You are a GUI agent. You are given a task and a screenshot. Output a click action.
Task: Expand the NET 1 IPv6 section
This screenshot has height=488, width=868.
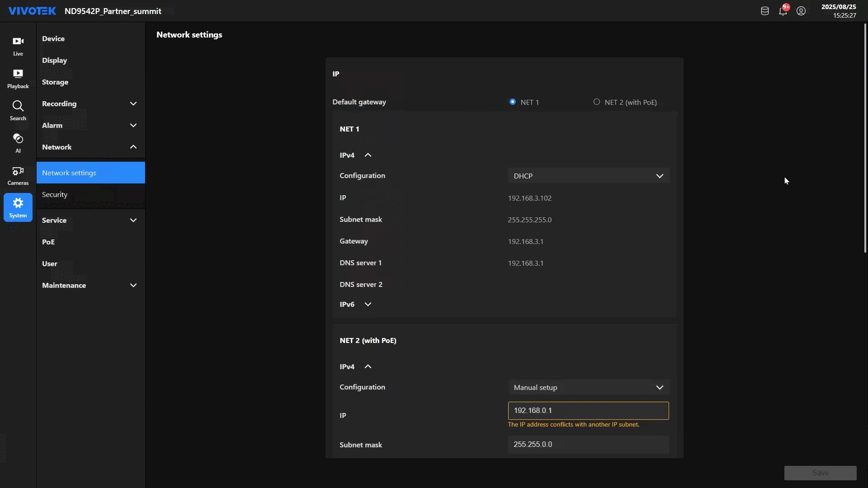pyautogui.click(x=368, y=305)
